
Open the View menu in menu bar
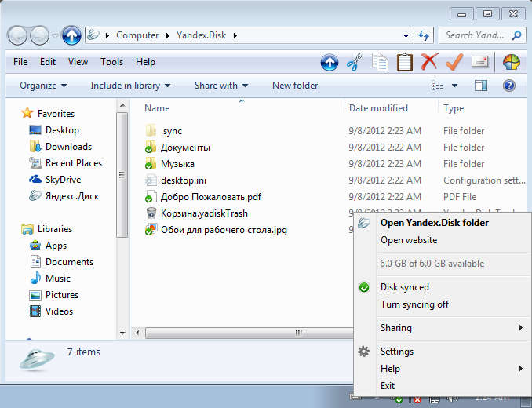point(78,62)
